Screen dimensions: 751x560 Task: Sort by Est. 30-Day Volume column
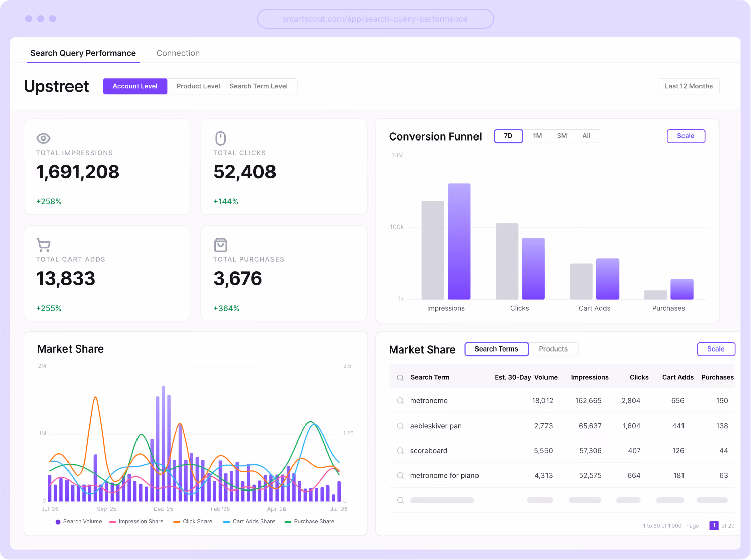(526, 377)
